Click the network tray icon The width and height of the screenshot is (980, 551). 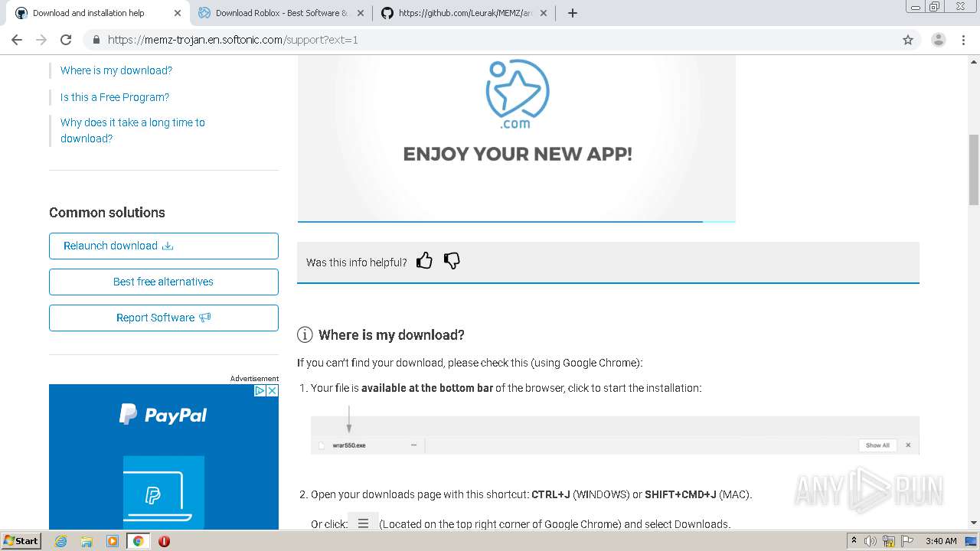(x=889, y=541)
